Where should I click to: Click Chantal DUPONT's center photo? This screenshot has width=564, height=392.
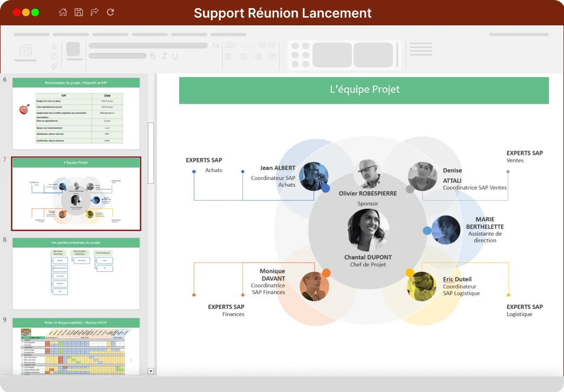pyautogui.click(x=368, y=230)
